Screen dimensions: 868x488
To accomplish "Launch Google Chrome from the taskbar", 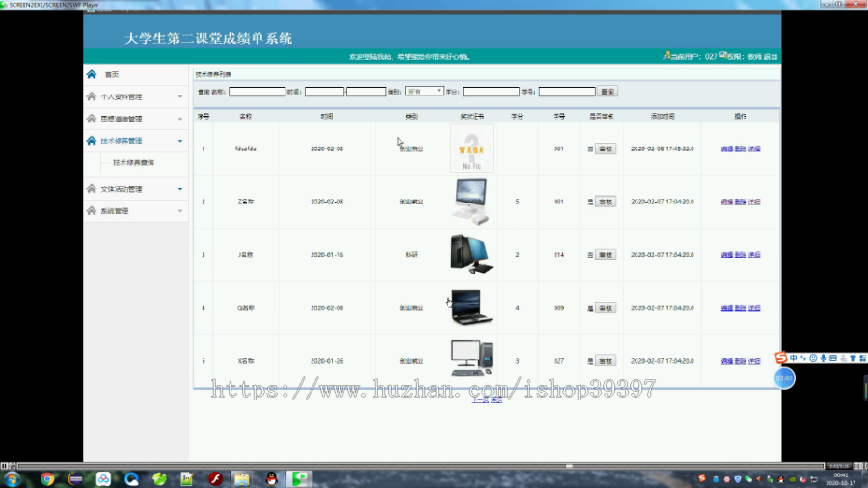I will pos(47,479).
